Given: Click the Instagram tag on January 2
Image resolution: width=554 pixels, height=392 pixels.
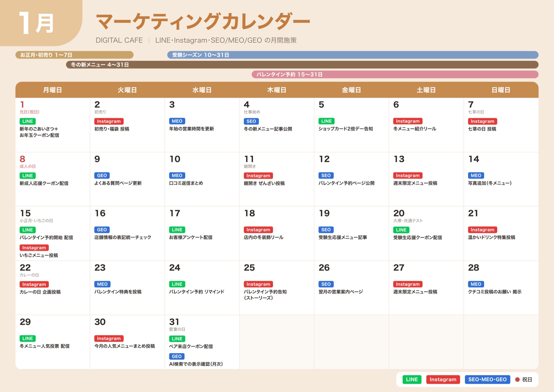Looking at the screenshot, I should 109,121.
